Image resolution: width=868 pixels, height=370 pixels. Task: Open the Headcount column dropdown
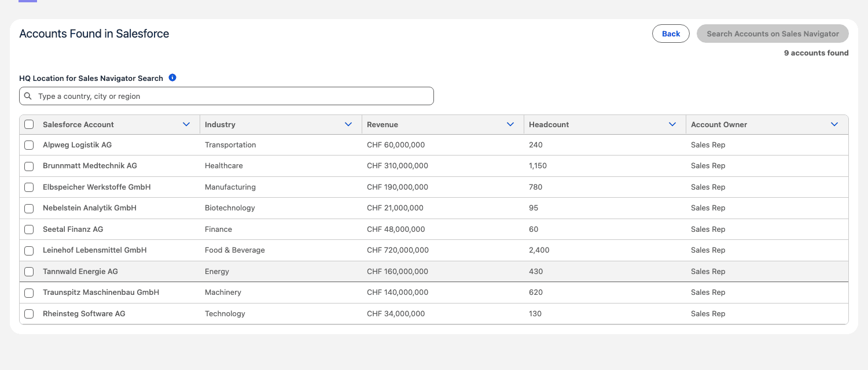click(672, 124)
